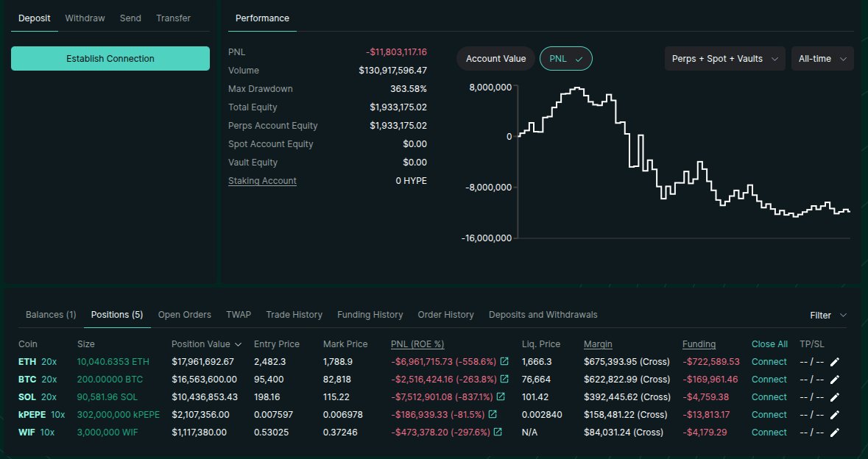Screen dimensions: 868x459
Task: Open the Perps + Spot + Vaults selector
Action: pos(724,58)
